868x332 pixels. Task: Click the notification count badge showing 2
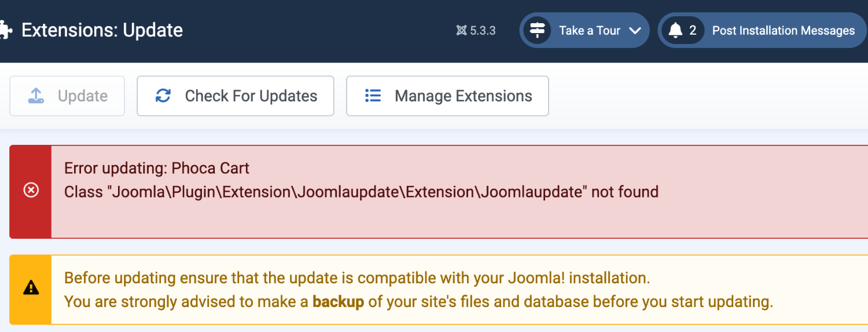pos(693,31)
